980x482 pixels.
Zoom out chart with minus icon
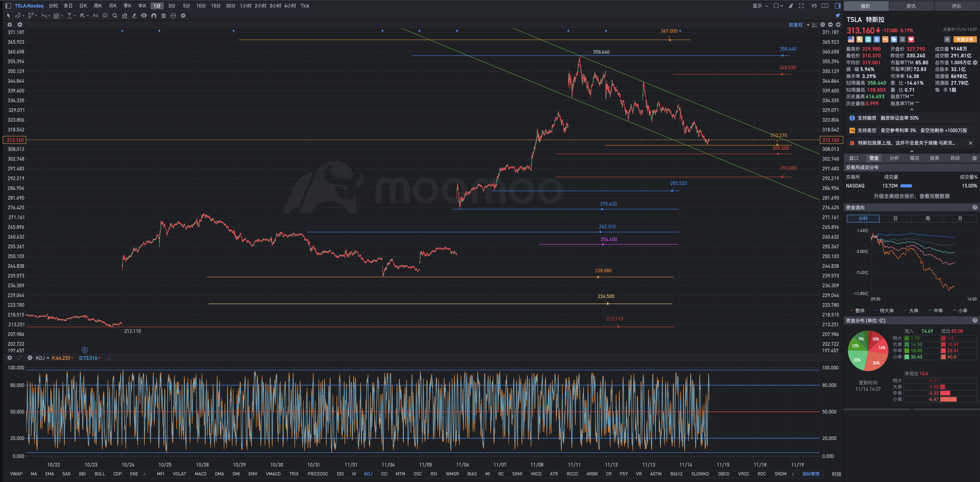pyautogui.click(x=830, y=25)
